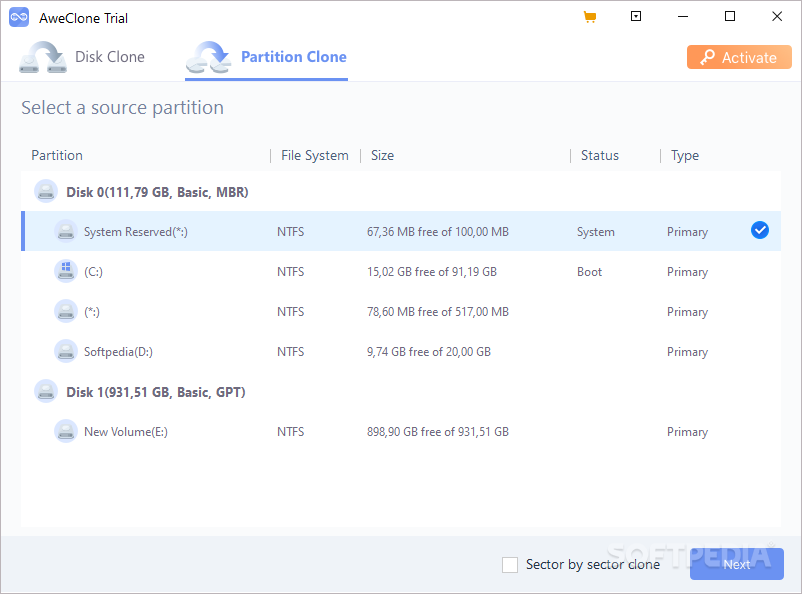The height and width of the screenshot is (594, 802).
Task: Click the Type column header
Action: (685, 156)
